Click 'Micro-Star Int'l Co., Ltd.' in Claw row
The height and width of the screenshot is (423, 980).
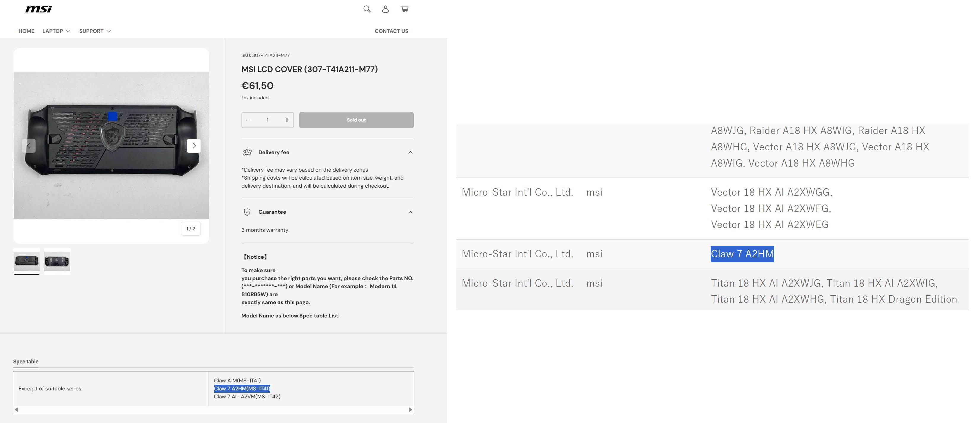pos(517,254)
